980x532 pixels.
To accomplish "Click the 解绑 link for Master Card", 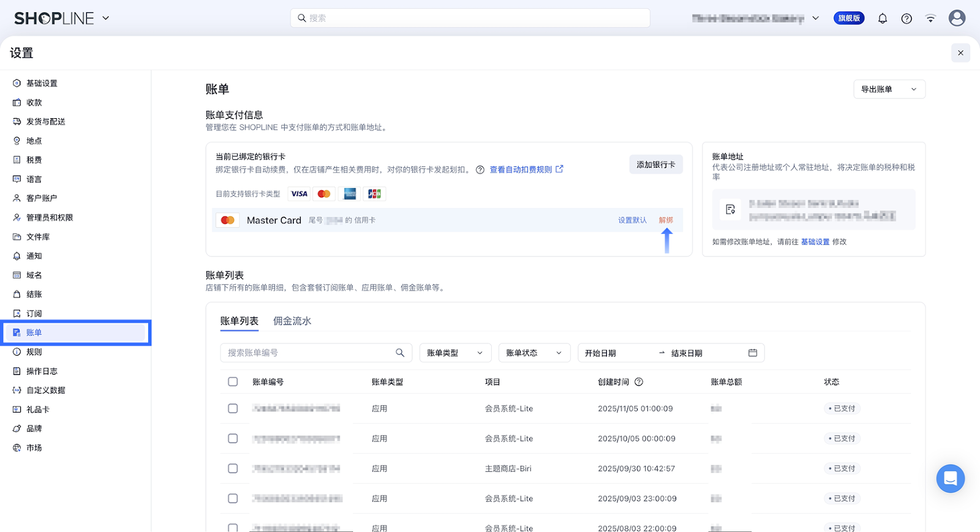I will tap(666, 220).
